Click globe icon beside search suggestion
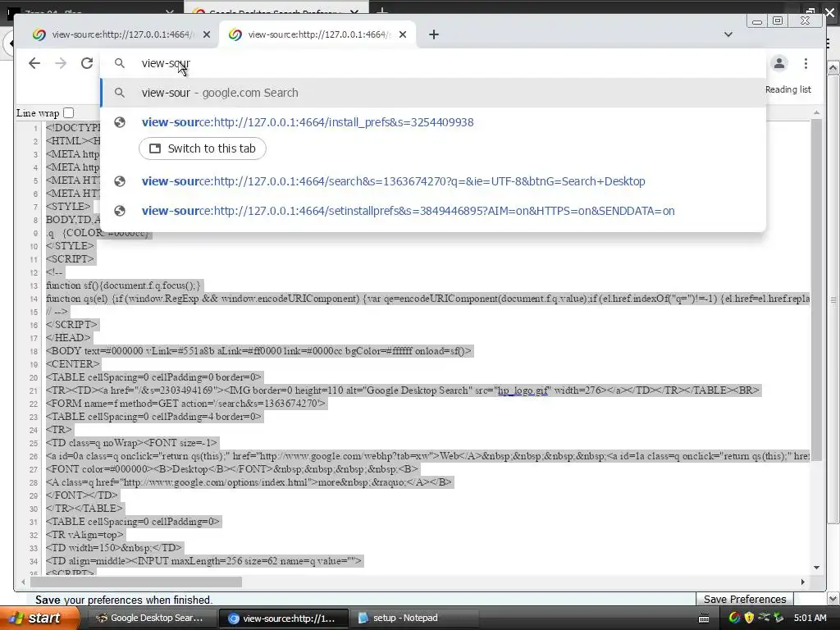 [x=120, y=181]
